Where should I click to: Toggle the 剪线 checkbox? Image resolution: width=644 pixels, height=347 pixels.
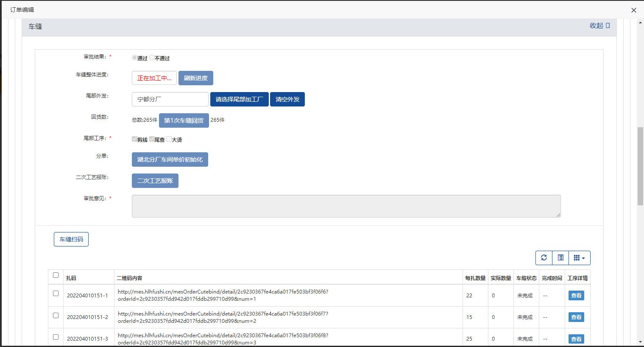tap(134, 139)
